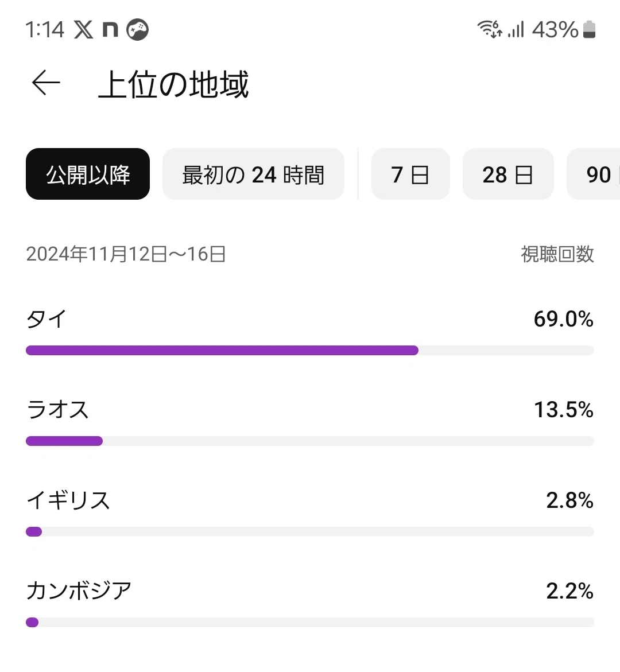Switch to the 28 日 range

click(508, 174)
